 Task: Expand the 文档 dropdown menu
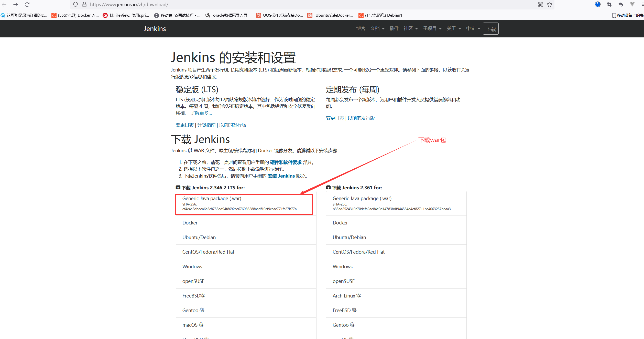(x=377, y=28)
